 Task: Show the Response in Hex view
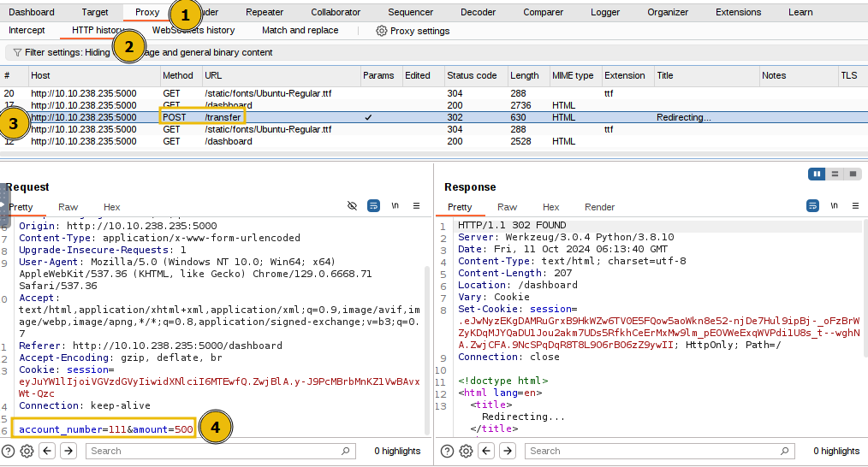550,207
